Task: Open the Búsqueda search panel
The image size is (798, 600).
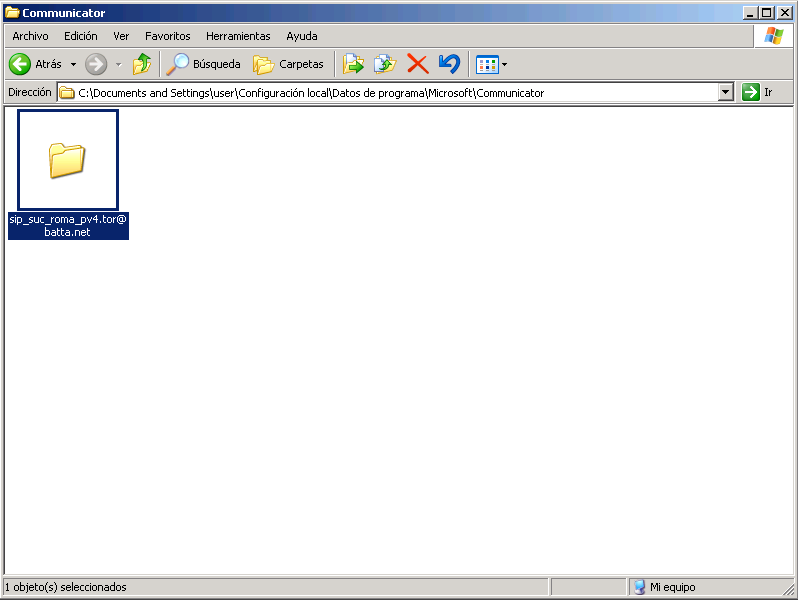Action: 204,64
